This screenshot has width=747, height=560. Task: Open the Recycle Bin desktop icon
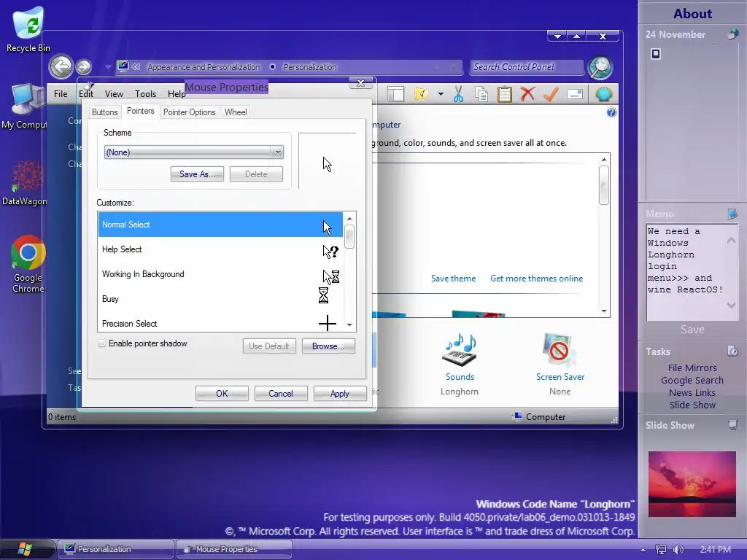[28, 28]
